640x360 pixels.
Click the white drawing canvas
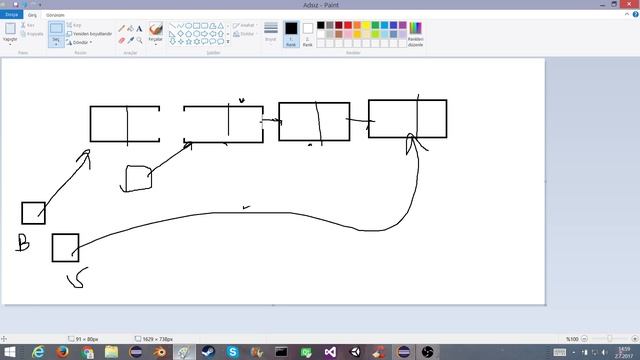tap(273, 181)
